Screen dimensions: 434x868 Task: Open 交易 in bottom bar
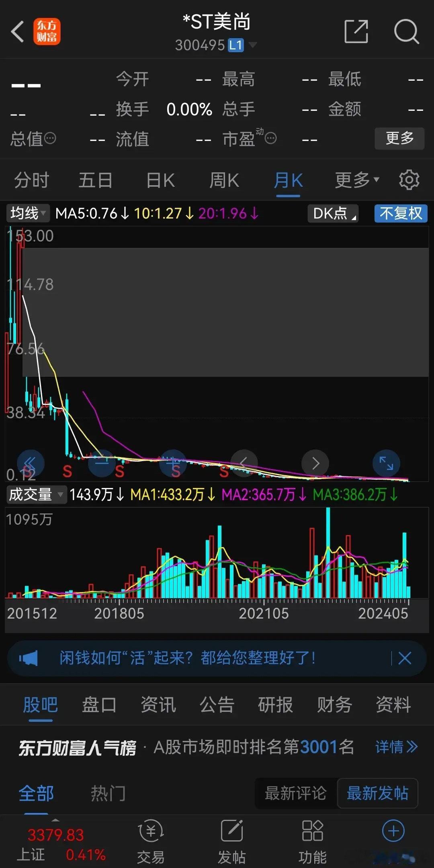[x=151, y=841]
